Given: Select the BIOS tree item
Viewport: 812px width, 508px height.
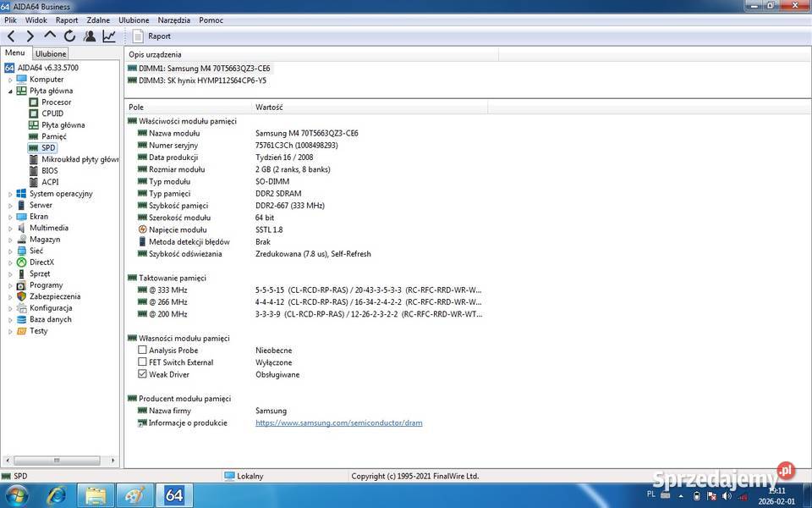Looking at the screenshot, I should pyautogui.click(x=50, y=171).
